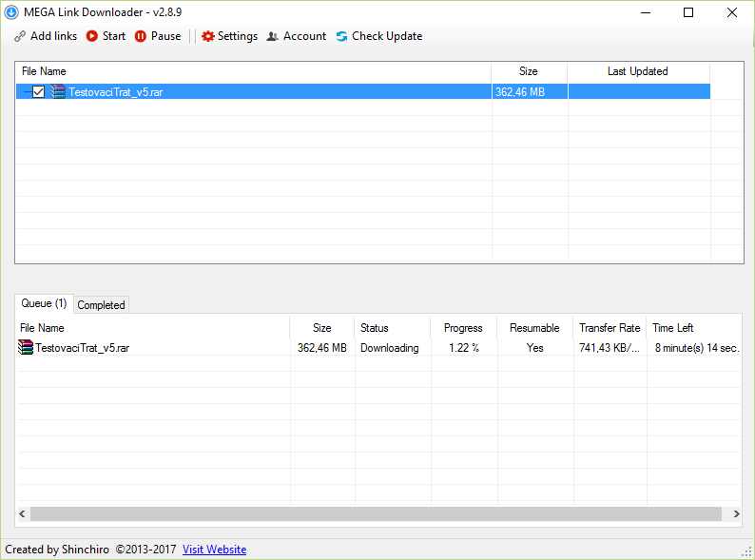Click the Add links chain icon
Image resolution: width=755 pixels, height=560 pixels.
click(x=20, y=36)
